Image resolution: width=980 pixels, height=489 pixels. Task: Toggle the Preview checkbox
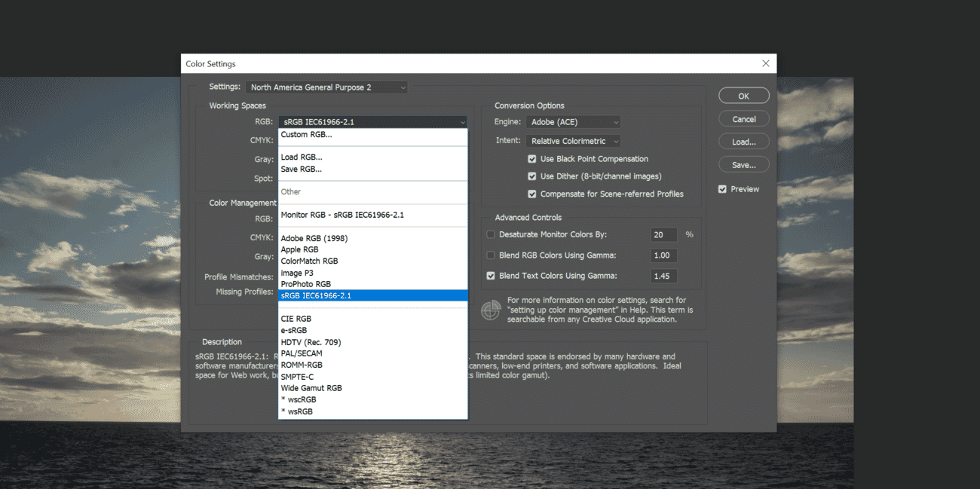[x=721, y=188]
